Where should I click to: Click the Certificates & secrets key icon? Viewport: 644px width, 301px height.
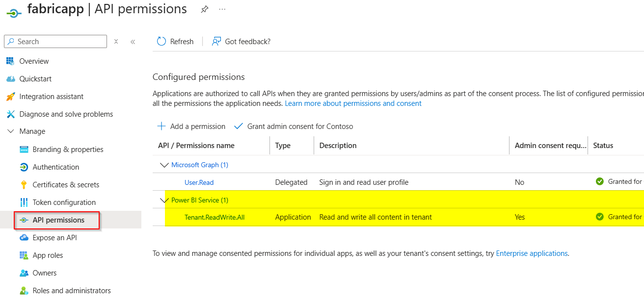pyautogui.click(x=24, y=185)
